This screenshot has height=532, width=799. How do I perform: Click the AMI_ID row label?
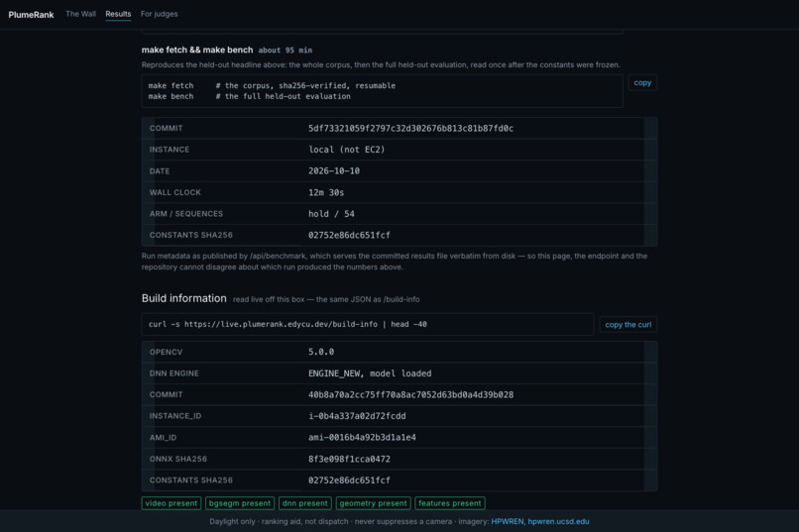point(163,437)
